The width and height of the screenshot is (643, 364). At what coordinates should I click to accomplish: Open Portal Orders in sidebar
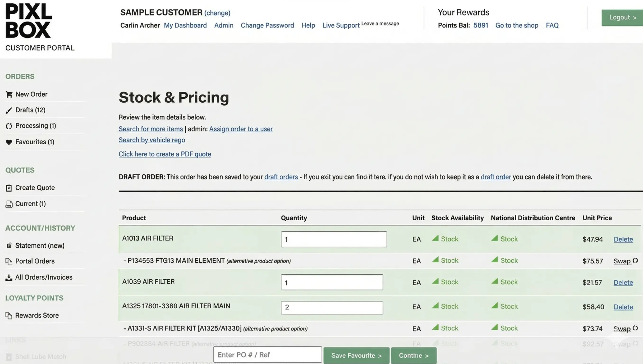35,261
